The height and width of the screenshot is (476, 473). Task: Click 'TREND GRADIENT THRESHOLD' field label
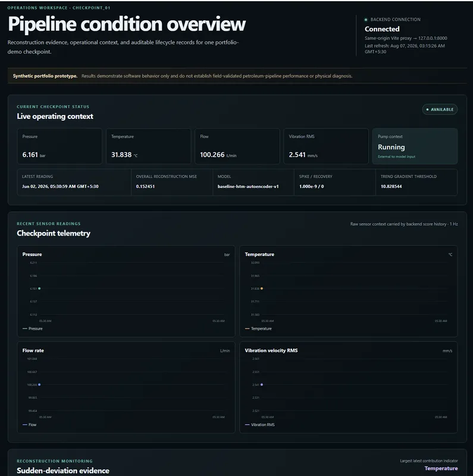point(409,176)
